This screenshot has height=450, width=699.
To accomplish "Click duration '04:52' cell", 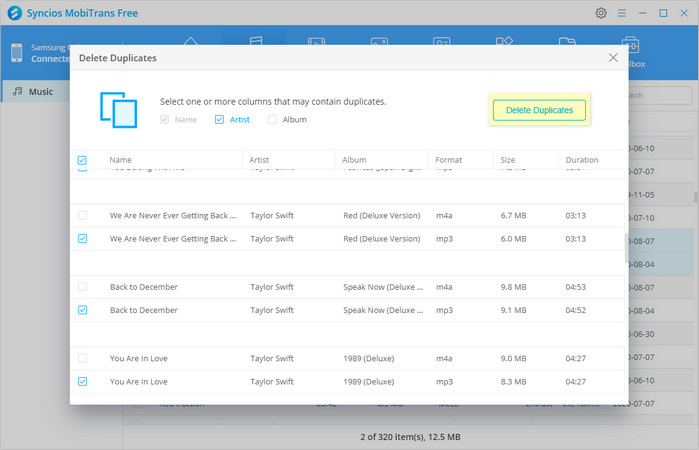I will click(x=576, y=310).
